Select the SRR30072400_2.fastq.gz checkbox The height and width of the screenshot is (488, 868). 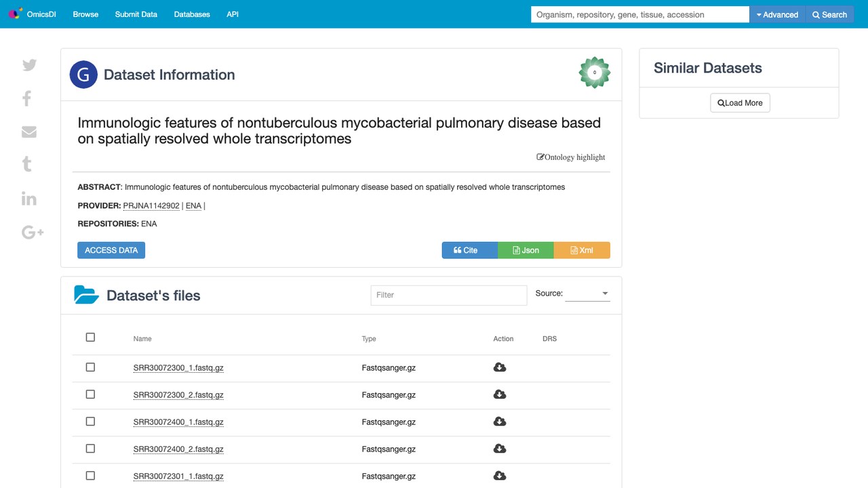[90, 449]
